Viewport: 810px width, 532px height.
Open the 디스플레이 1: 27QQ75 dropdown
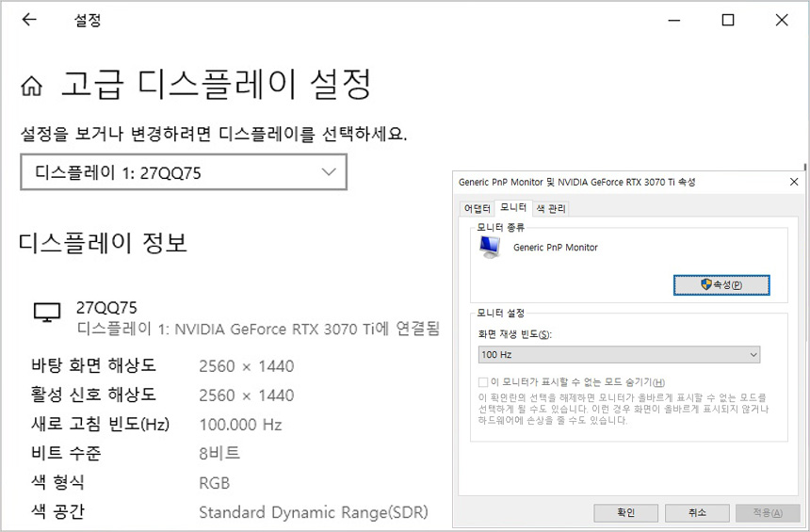tap(184, 172)
